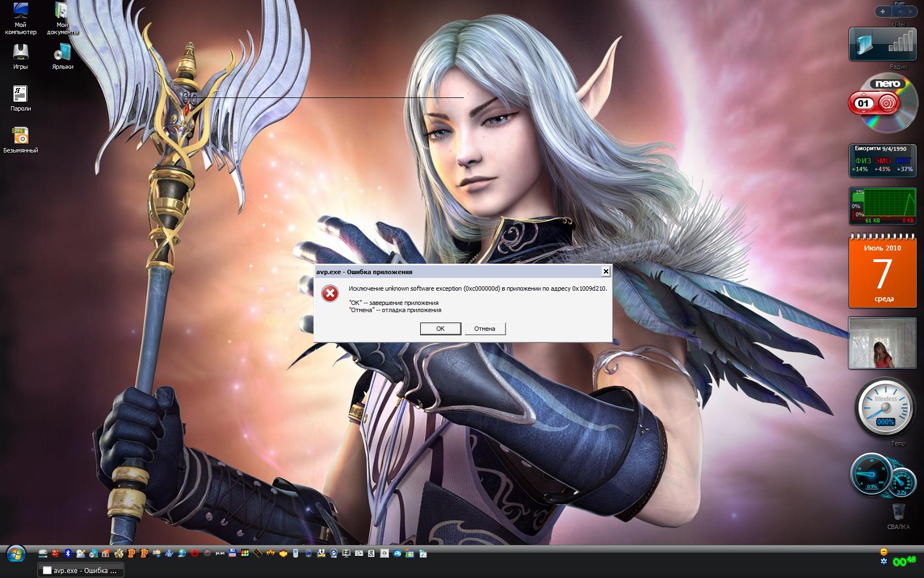Launch the red devil face quick launch icon

pos(56,553)
